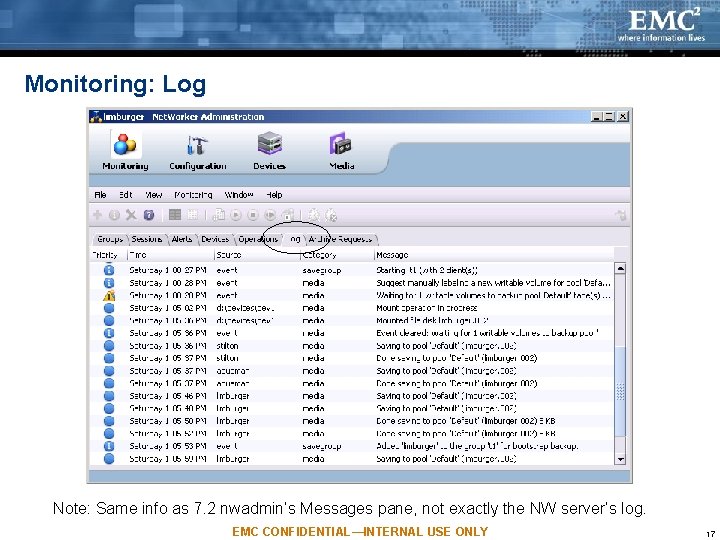Maximize the NetWorker Administration window
Image resolution: width=720 pixels, height=540 pixels.
pos(609,117)
